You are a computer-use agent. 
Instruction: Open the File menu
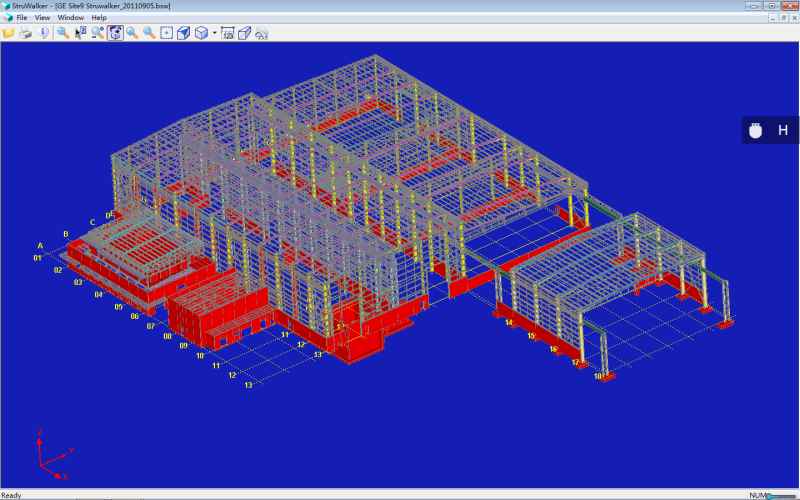coord(21,18)
